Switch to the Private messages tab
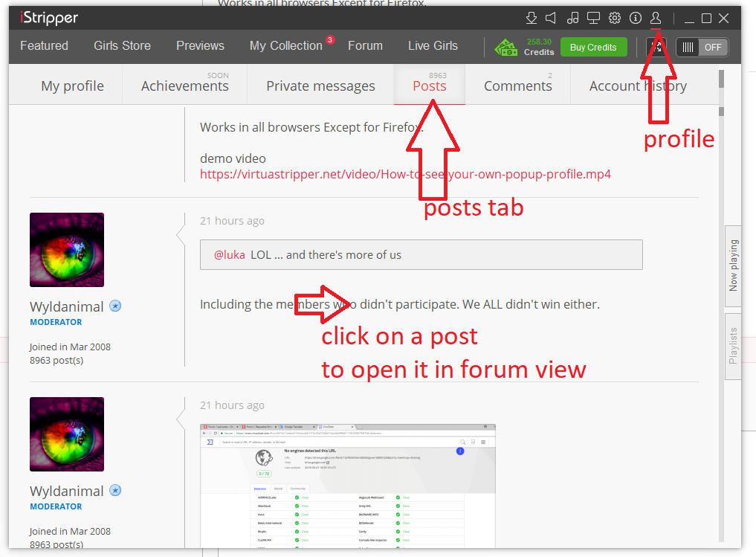This screenshot has width=756, height=557. tap(320, 86)
